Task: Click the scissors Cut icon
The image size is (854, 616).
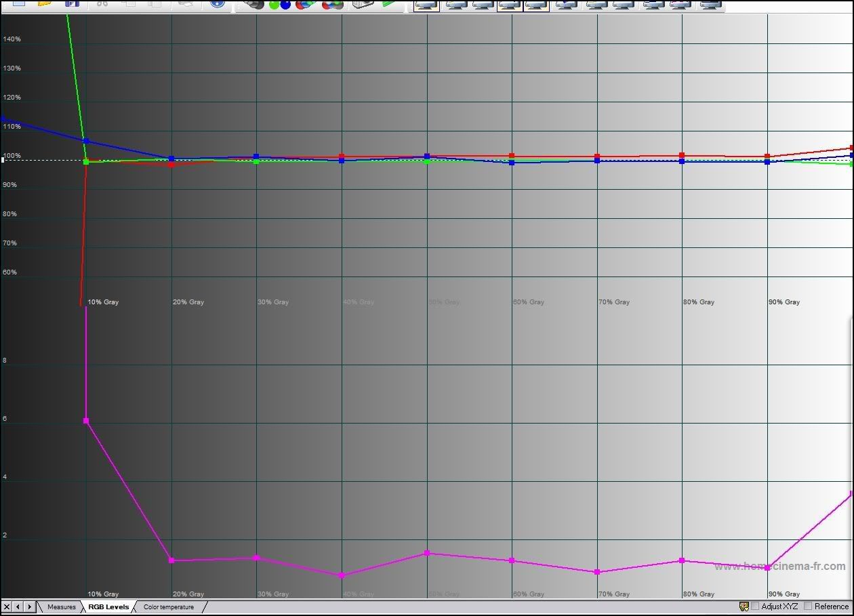Action: click(x=102, y=3)
